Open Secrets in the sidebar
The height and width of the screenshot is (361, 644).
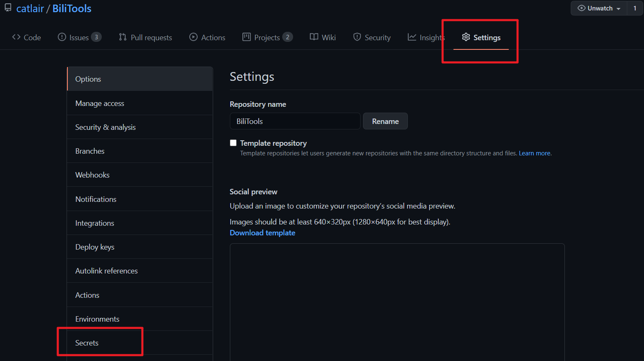point(140,343)
